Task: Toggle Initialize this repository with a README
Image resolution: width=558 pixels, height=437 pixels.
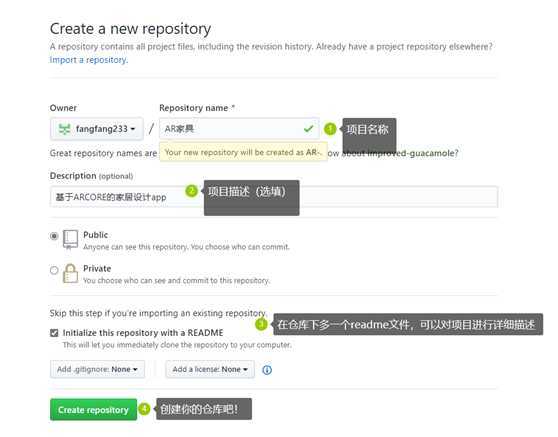Action: (x=54, y=333)
